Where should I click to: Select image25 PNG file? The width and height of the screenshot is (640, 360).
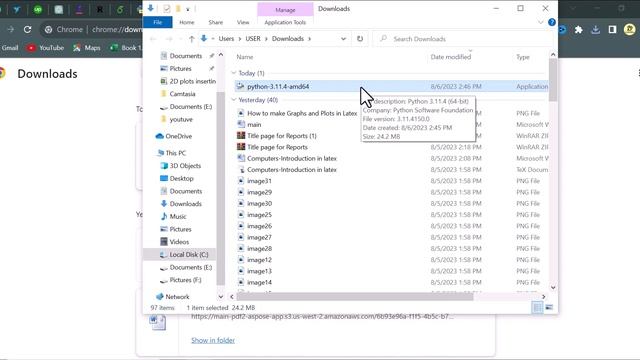tap(259, 215)
